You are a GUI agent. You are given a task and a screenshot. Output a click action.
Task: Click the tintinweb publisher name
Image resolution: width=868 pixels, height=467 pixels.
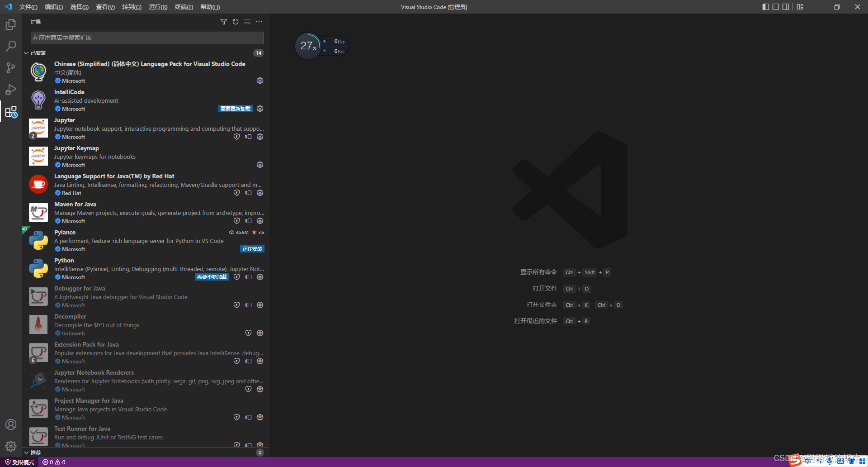point(73,334)
